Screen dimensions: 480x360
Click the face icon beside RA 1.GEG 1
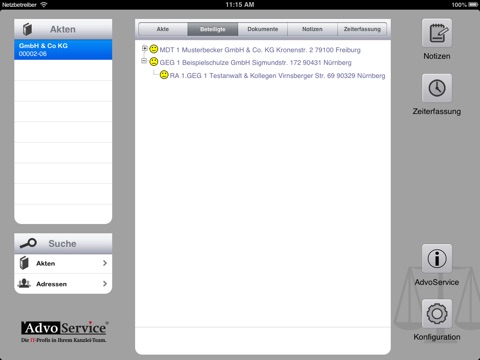pyautogui.click(x=164, y=75)
